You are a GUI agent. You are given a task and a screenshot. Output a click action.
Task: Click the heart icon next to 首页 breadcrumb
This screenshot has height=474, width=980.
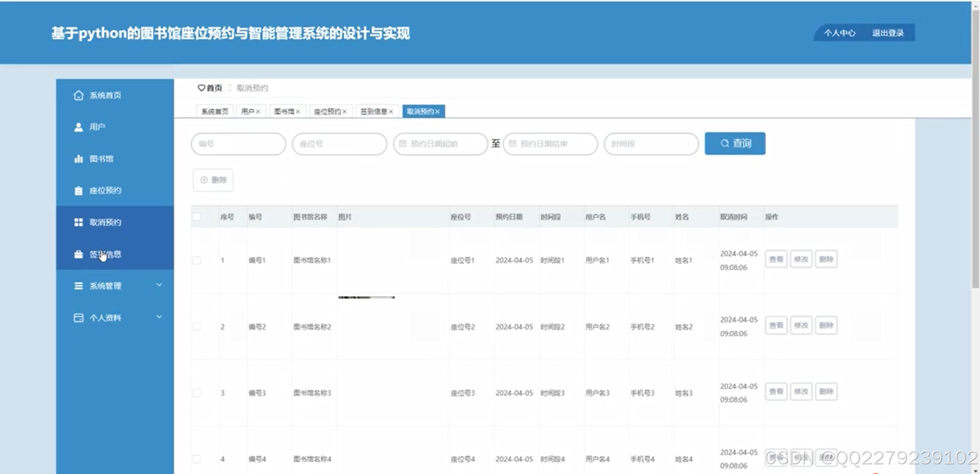[201, 88]
